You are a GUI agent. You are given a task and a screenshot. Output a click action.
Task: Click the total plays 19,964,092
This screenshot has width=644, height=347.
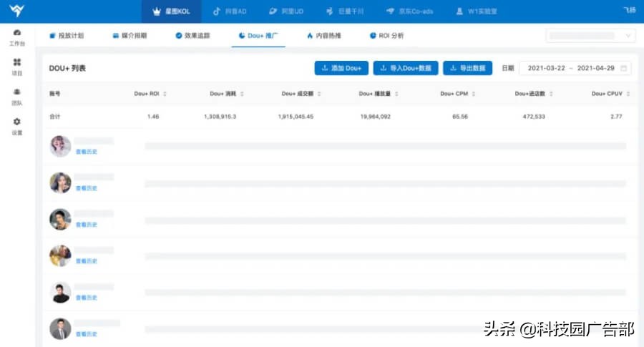376,117
